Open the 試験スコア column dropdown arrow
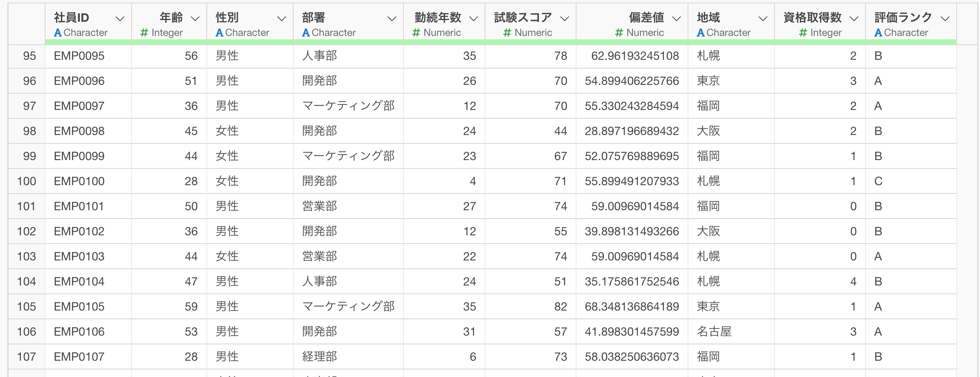 (x=564, y=18)
